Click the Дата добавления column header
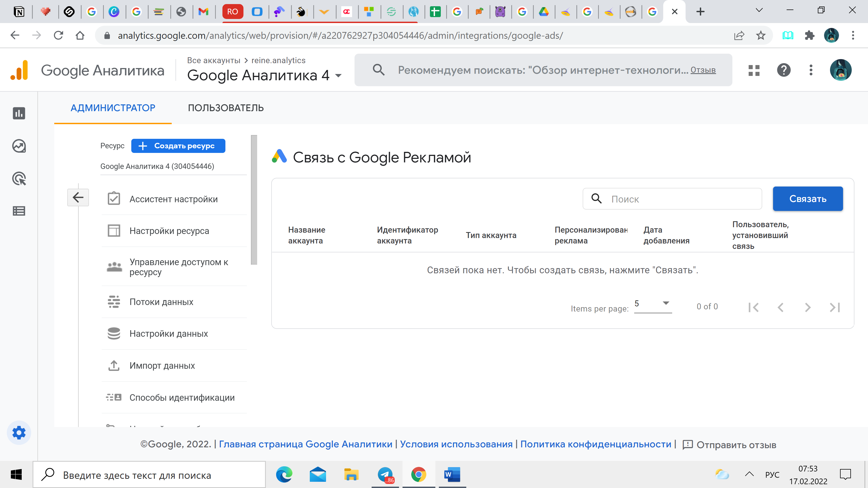The image size is (868, 488). point(666,235)
